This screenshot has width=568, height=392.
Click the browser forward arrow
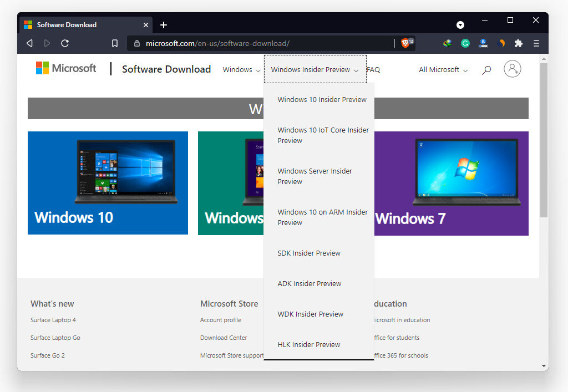[x=47, y=43]
